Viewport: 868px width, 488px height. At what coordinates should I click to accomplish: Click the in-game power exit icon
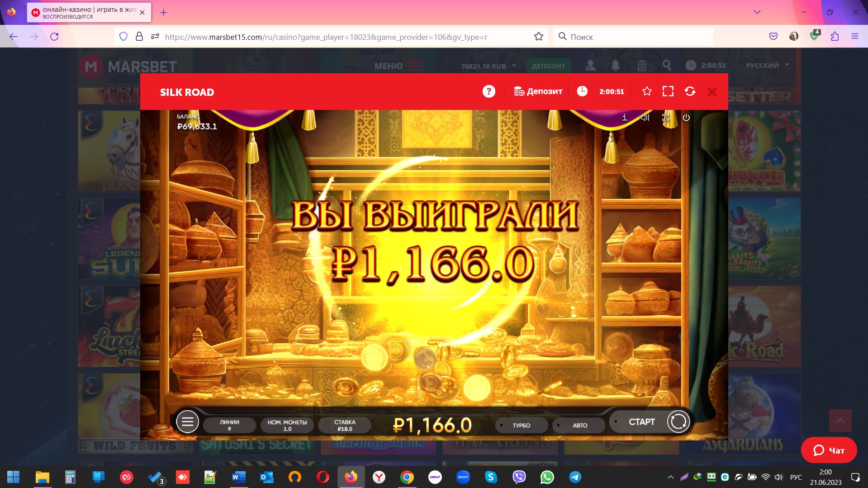686,118
